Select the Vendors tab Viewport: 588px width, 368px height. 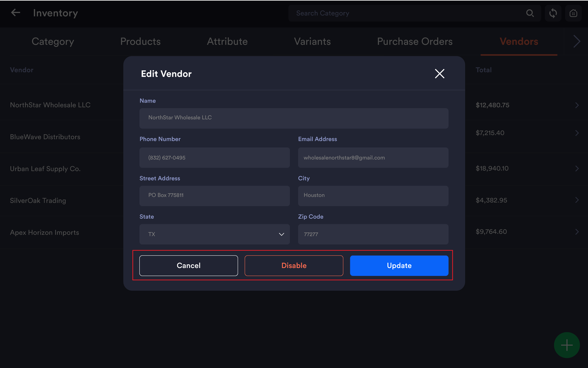point(519,42)
